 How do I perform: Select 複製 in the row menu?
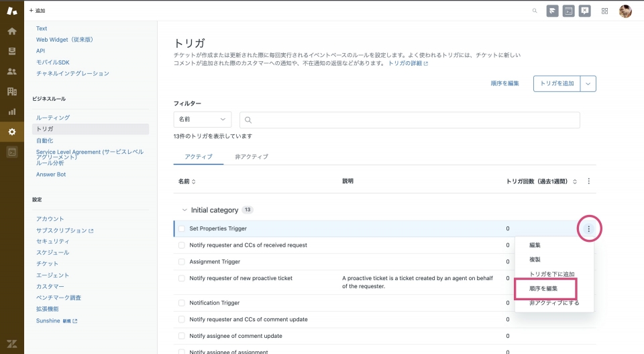[535, 259]
